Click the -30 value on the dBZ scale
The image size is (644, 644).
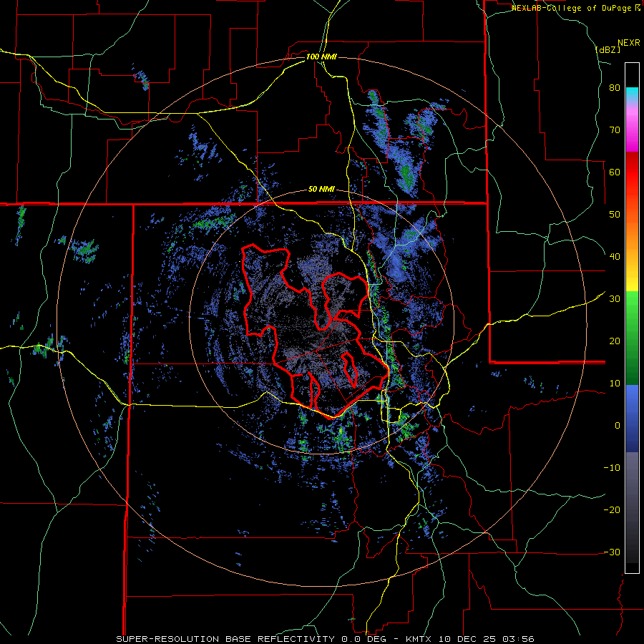tap(612, 552)
